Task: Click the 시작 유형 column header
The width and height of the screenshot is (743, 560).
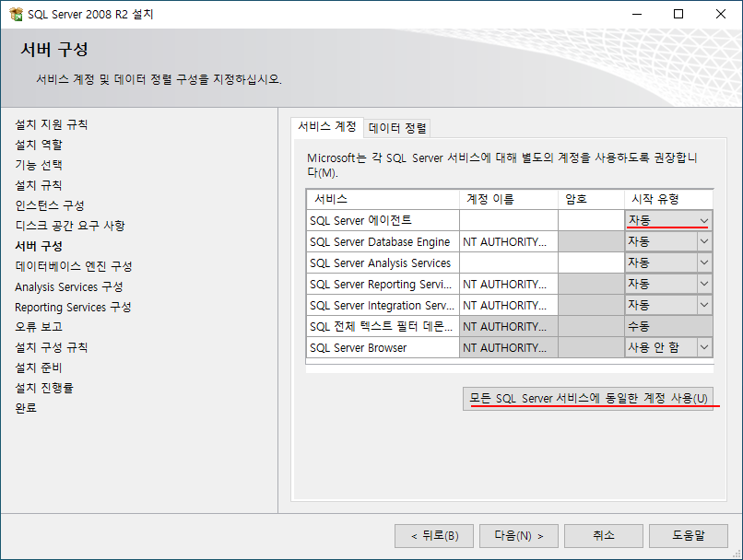Action: tap(668, 199)
